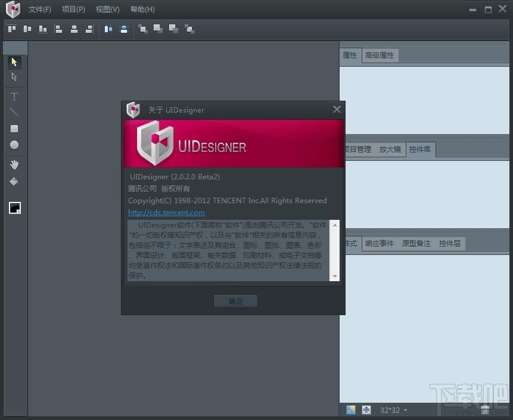
Task: Select the direct selection arrow tool
Action: click(x=14, y=76)
